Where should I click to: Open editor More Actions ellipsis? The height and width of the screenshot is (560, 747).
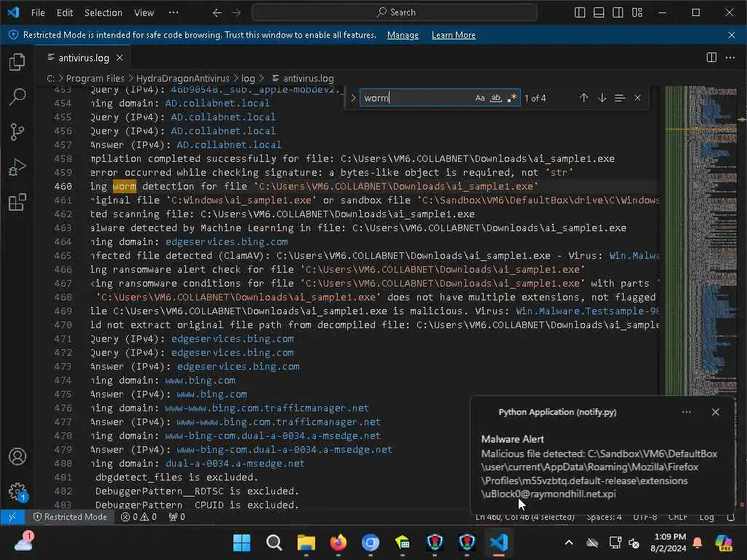[x=729, y=58]
